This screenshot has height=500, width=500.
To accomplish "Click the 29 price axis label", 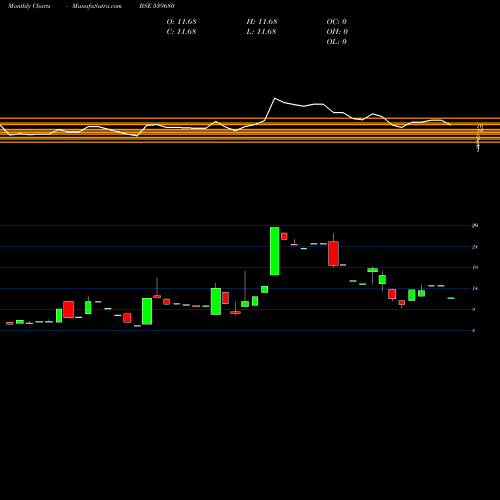I will coord(475,226).
